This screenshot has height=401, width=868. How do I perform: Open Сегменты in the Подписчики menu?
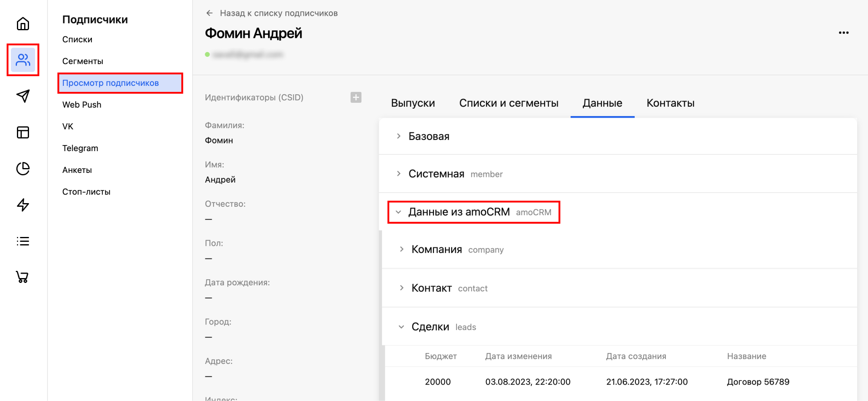coord(83,61)
